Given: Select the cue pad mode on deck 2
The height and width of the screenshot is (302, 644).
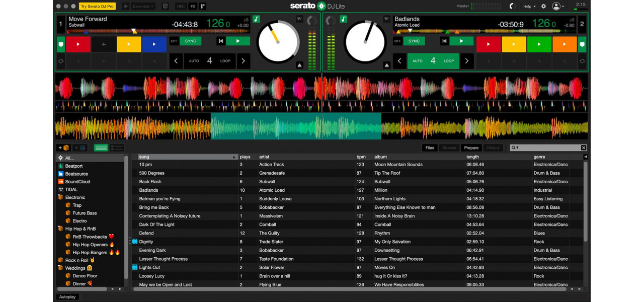Looking at the screenshot, I should (x=582, y=44).
